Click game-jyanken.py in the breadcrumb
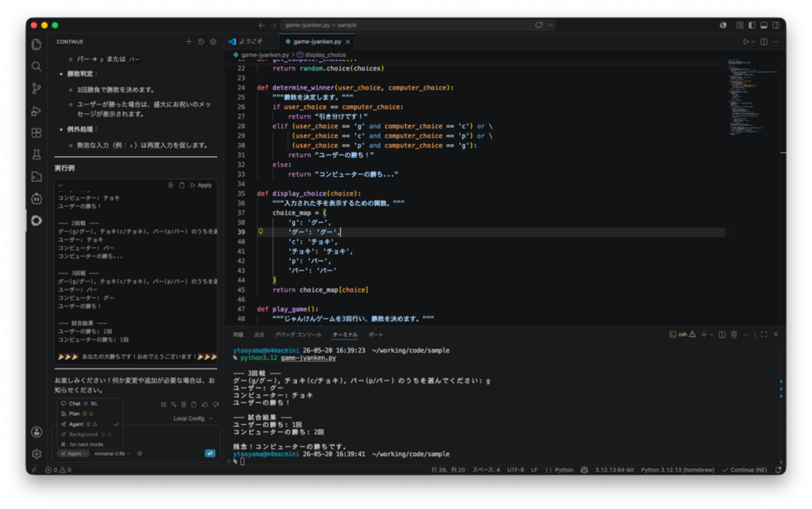The width and height of the screenshot is (812, 509). 265,55
